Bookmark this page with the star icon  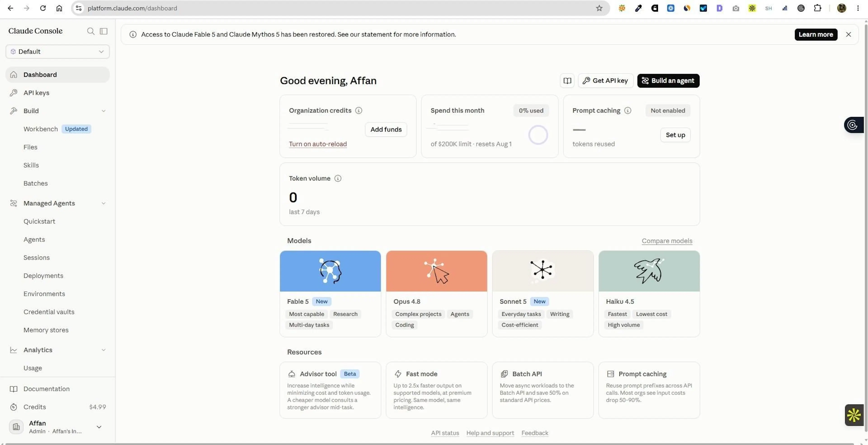(x=599, y=8)
